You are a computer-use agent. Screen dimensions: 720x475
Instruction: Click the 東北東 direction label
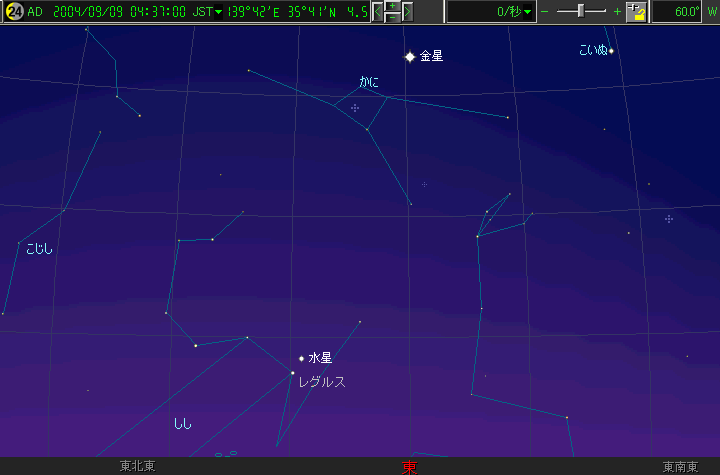tap(137, 467)
